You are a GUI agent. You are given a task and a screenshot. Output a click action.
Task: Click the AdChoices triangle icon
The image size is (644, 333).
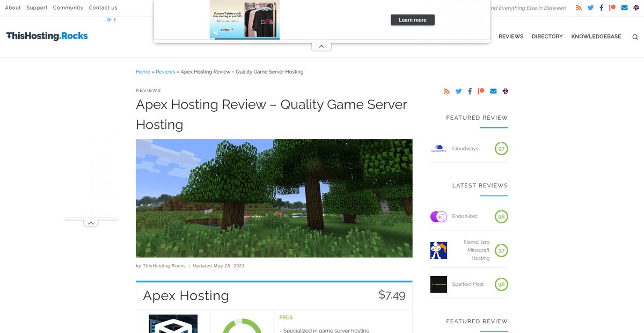click(x=109, y=19)
